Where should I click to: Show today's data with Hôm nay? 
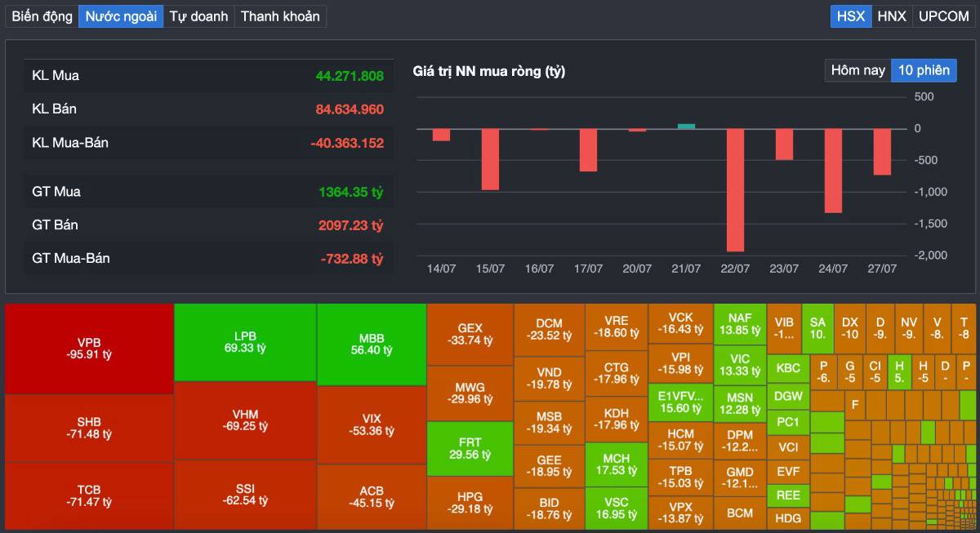pyautogui.click(x=857, y=70)
